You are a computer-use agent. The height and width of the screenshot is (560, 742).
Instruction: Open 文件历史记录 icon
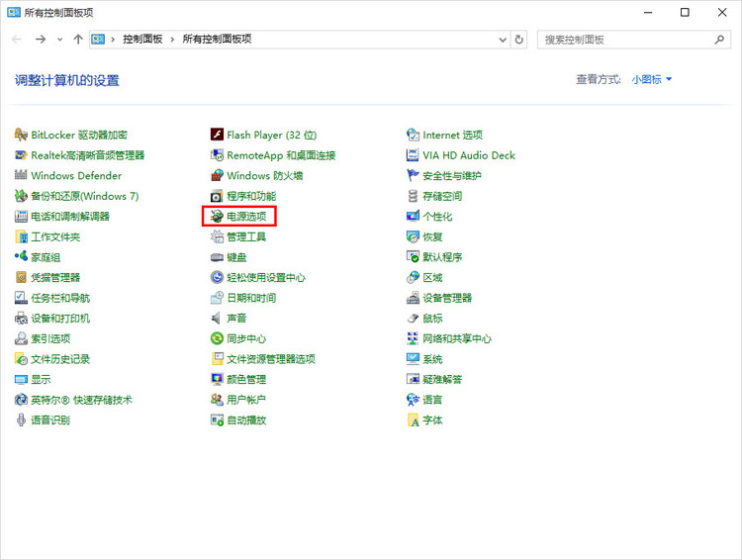click(21, 359)
